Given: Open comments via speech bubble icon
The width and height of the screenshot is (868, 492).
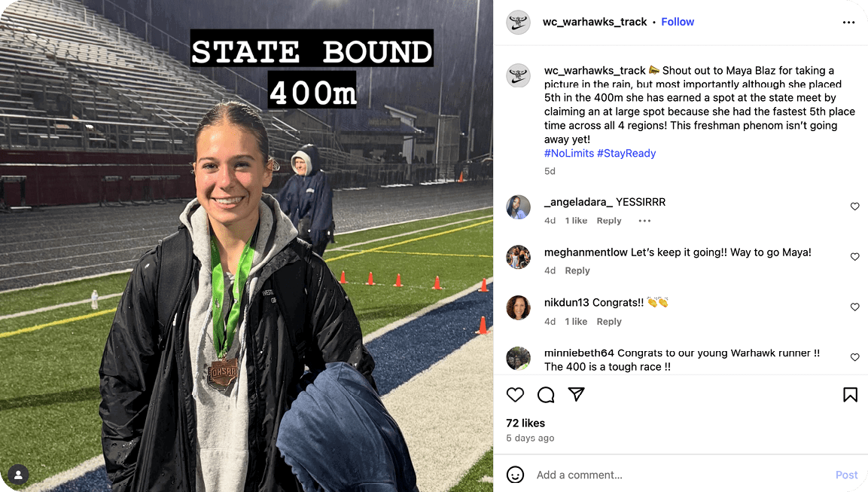Looking at the screenshot, I should point(546,395).
